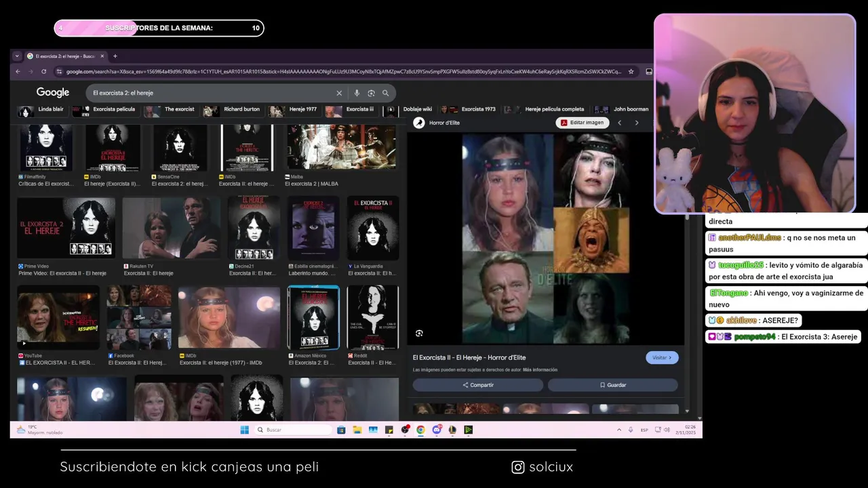This screenshot has height=488, width=868.
Task: Go back to the previous page
Action: (18, 71)
